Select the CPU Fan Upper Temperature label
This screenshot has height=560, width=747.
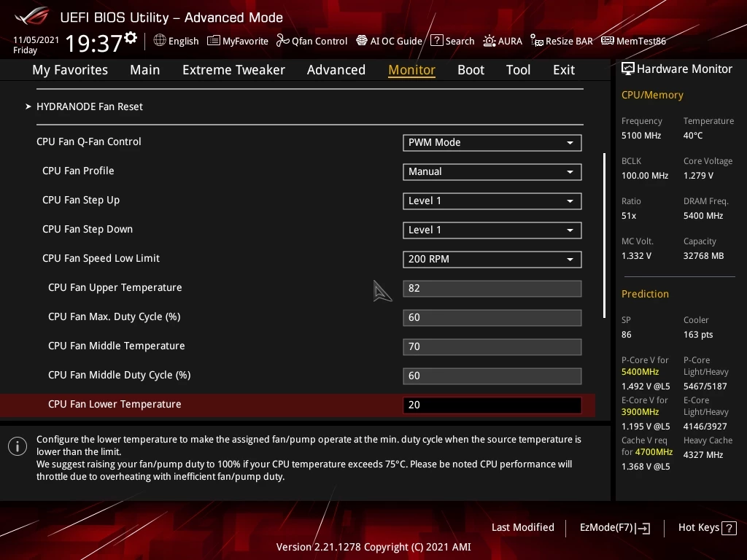click(x=115, y=287)
